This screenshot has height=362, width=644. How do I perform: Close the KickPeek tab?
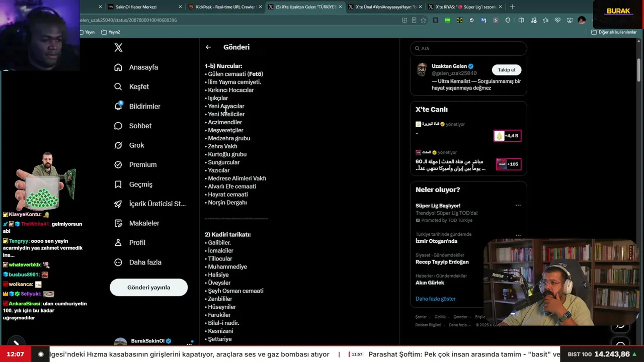260,7
